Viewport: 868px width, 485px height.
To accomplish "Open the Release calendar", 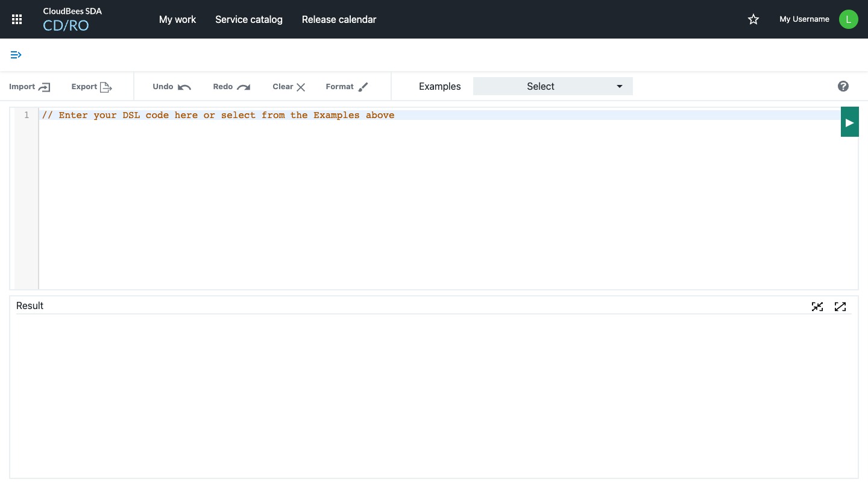I will pos(339,19).
